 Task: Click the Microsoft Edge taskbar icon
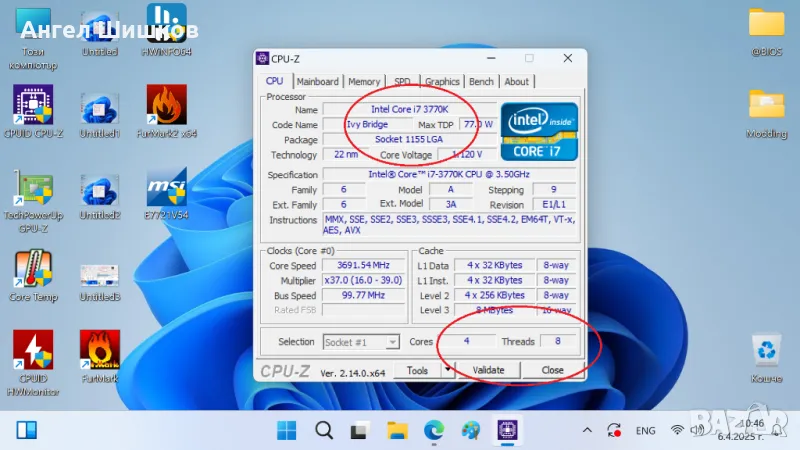coord(433,430)
